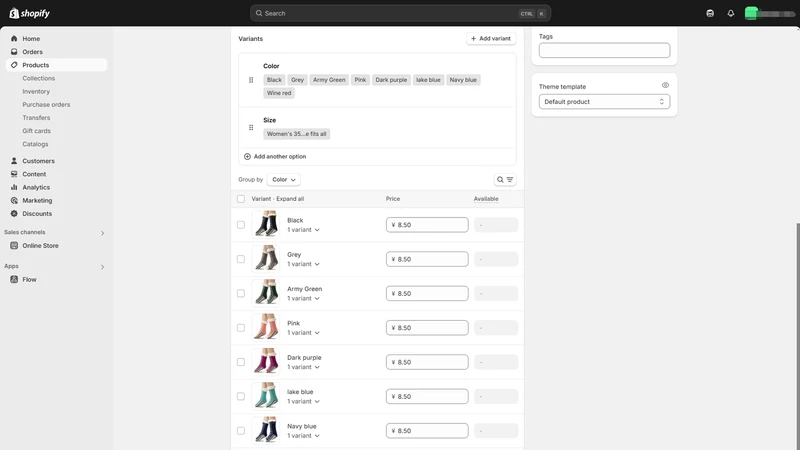Open the Theme template Default product dropdown

click(x=604, y=102)
